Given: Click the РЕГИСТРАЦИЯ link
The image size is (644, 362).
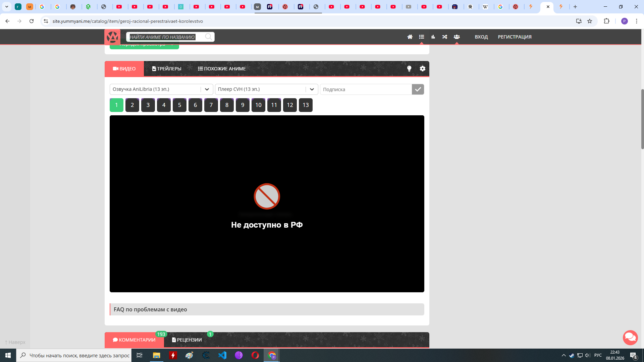Looking at the screenshot, I should click(515, 37).
